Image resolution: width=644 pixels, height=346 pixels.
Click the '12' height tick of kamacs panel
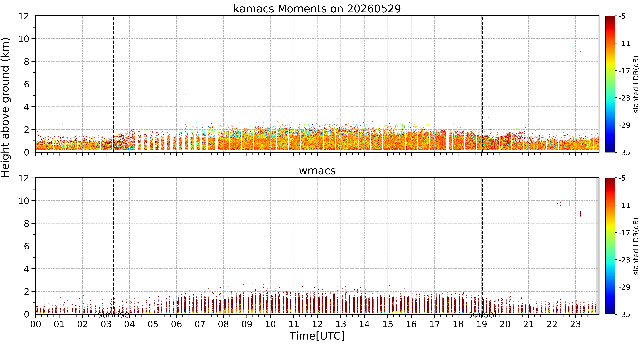pos(24,16)
